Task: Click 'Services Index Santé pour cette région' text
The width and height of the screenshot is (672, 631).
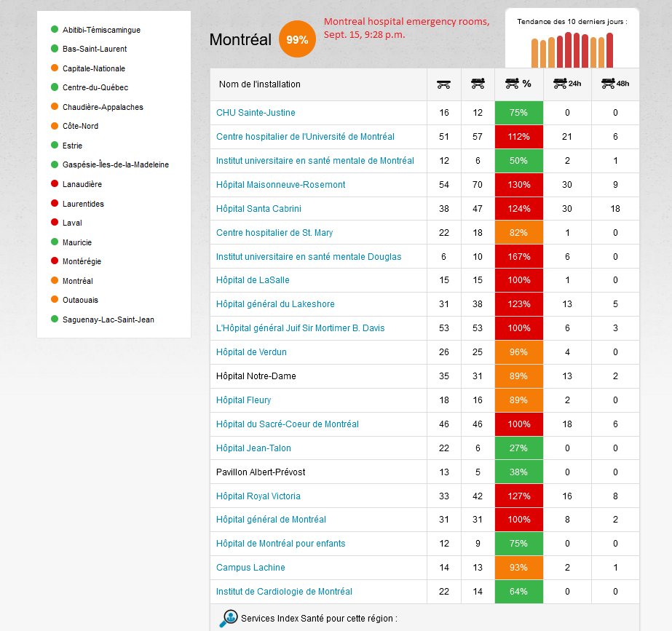Action: [x=319, y=619]
